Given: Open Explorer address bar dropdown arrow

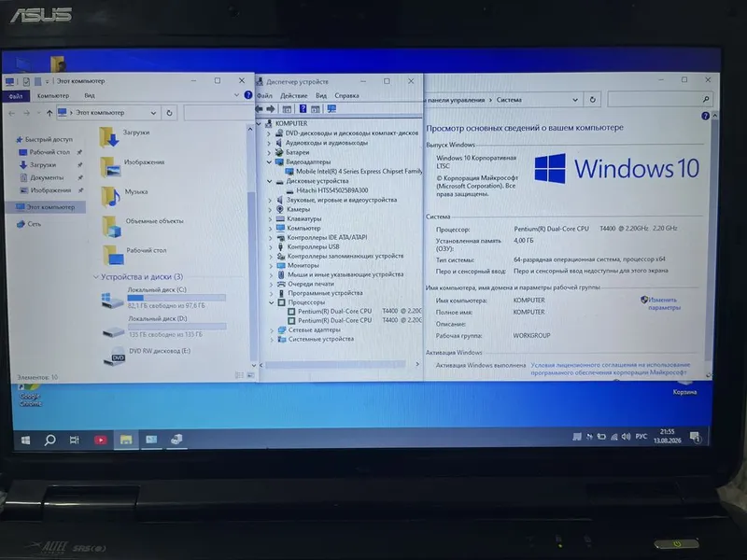Looking at the screenshot, I should point(153,113).
